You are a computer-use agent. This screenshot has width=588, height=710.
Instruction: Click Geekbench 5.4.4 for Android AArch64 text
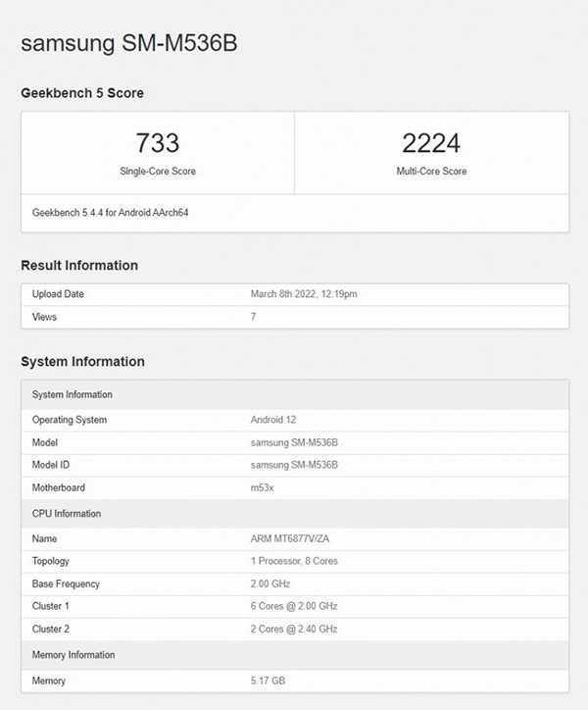point(110,212)
